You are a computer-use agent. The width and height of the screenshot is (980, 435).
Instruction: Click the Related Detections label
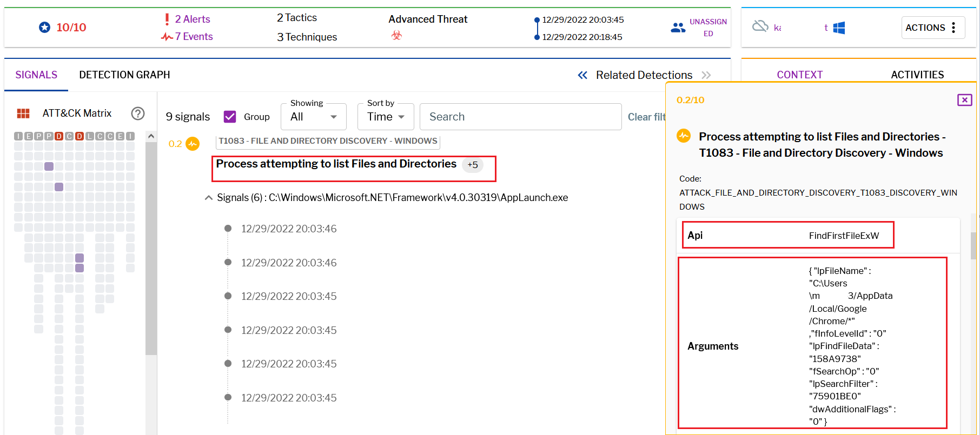point(644,75)
